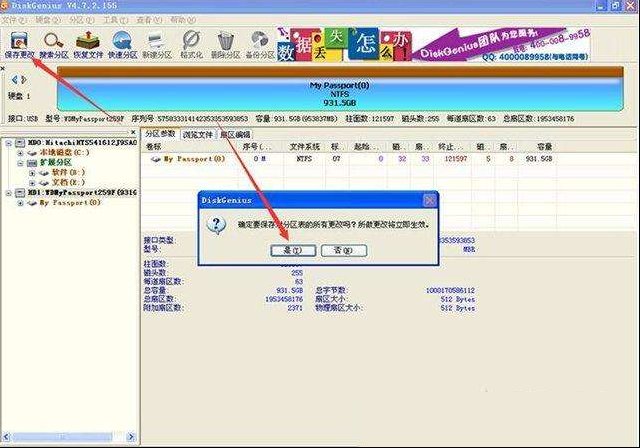Collapse the HD0 Hitachi disk node

[9, 143]
